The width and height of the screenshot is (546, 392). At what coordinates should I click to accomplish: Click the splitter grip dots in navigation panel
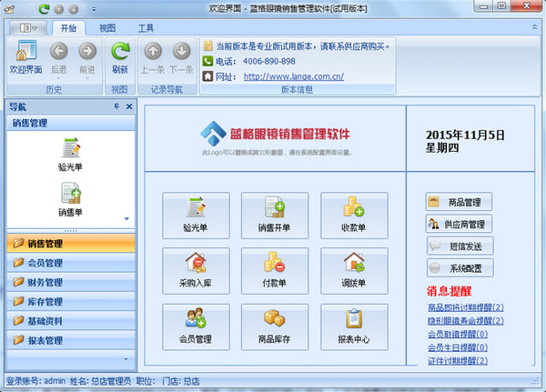coord(71,231)
